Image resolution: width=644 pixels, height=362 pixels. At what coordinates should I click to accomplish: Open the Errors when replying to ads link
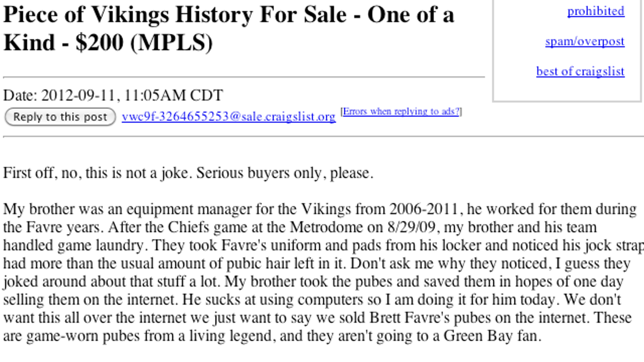point(401,111)
